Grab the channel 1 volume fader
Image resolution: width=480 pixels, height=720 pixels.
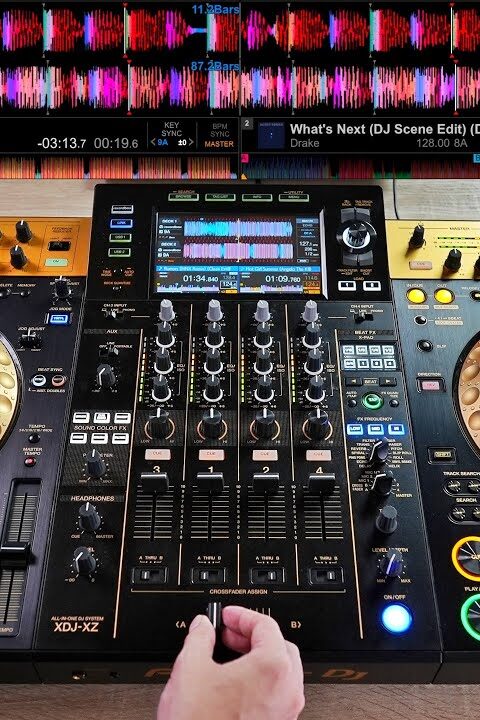(210, 483)
